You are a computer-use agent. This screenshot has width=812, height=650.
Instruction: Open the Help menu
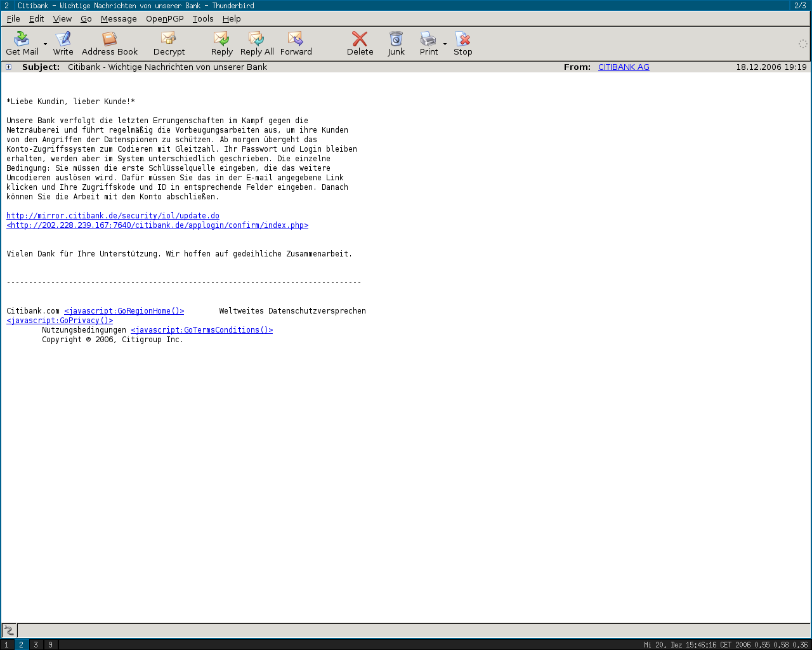232,18
